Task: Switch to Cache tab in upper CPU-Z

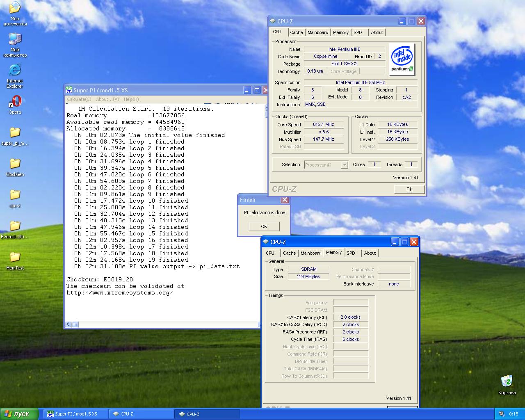Action: [296, 32]
